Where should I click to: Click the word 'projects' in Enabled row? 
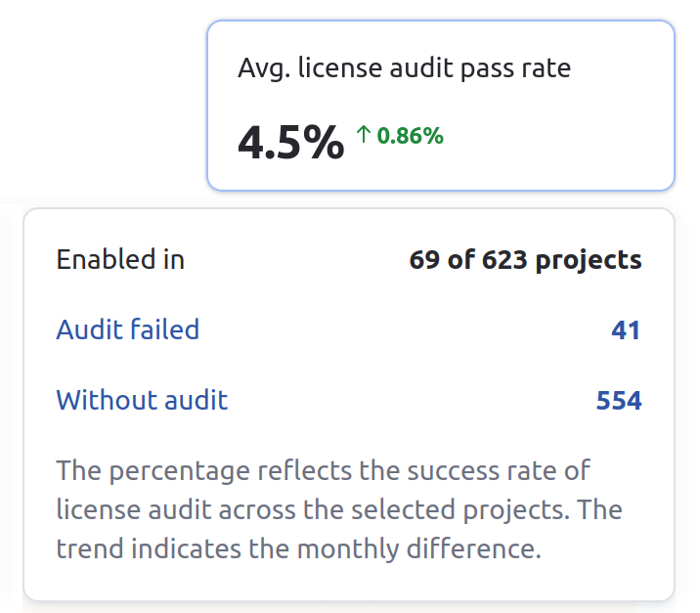(x=590, y=260)
